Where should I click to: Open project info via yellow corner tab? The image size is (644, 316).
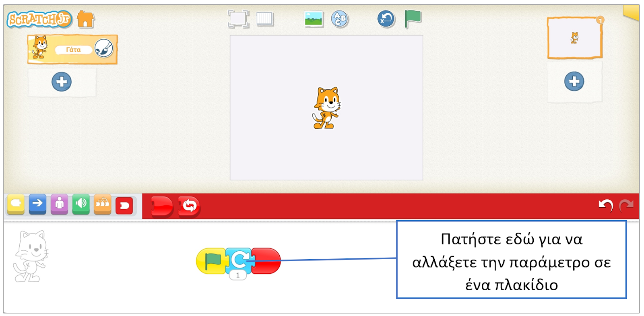tap(631, 12)
